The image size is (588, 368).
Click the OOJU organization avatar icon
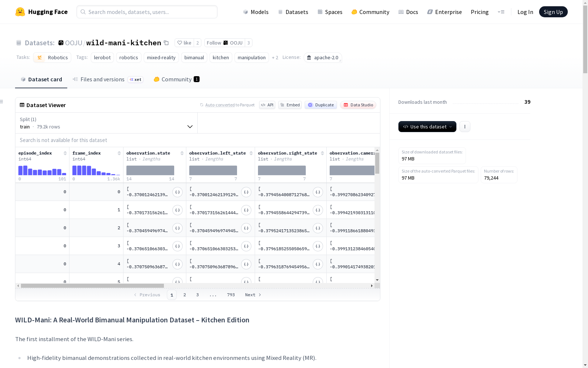tap(61, 43)
